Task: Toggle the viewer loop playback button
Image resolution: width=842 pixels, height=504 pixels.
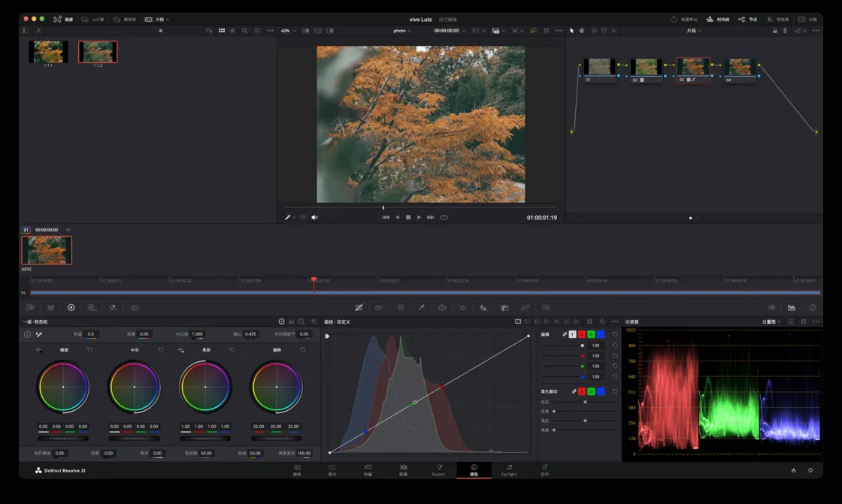Action: [444, 217]
